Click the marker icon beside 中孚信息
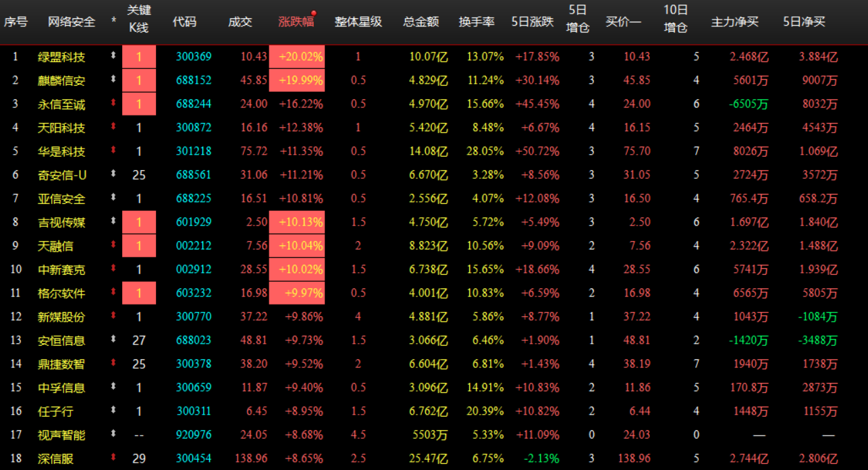 113,387
